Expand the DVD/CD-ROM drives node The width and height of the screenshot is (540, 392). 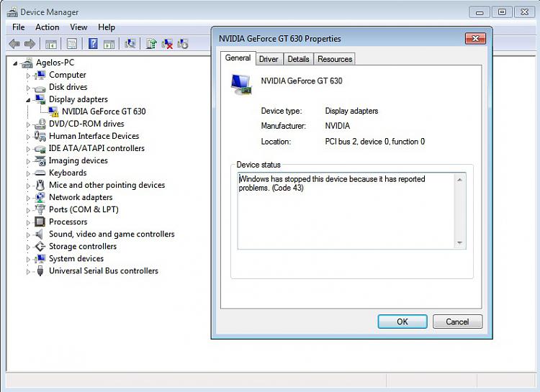28,124
